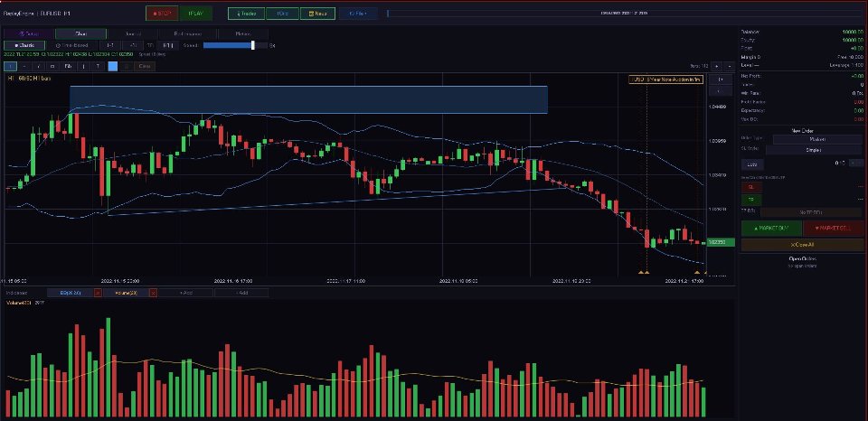
Task: Click the Balance value 10000.00
Action: [853, 33]
